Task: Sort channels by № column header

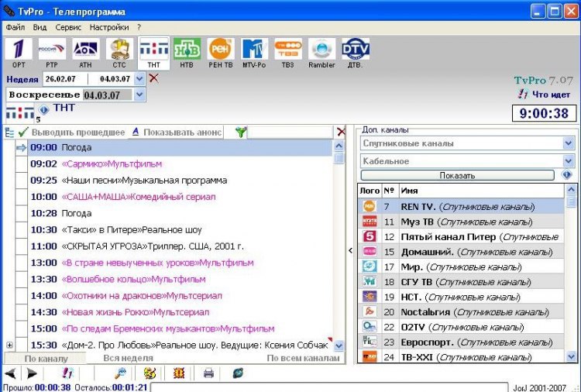Action: click(x=389, y=191)
